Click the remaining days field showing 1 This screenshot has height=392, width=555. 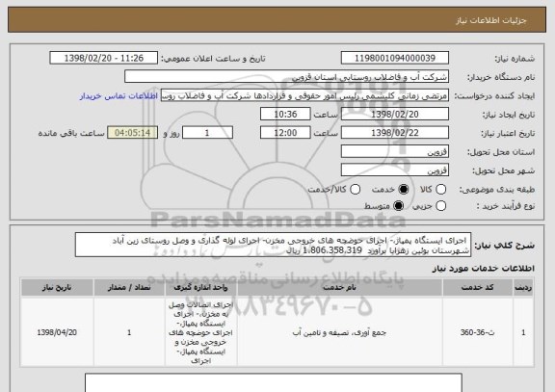(x=207, y=133)
